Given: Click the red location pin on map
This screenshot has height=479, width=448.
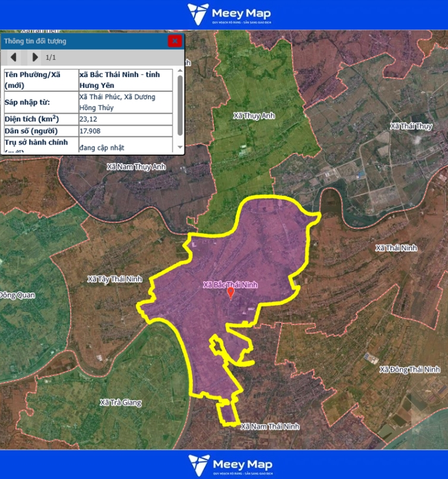Looking at the screenshot, I should [231, 292].
